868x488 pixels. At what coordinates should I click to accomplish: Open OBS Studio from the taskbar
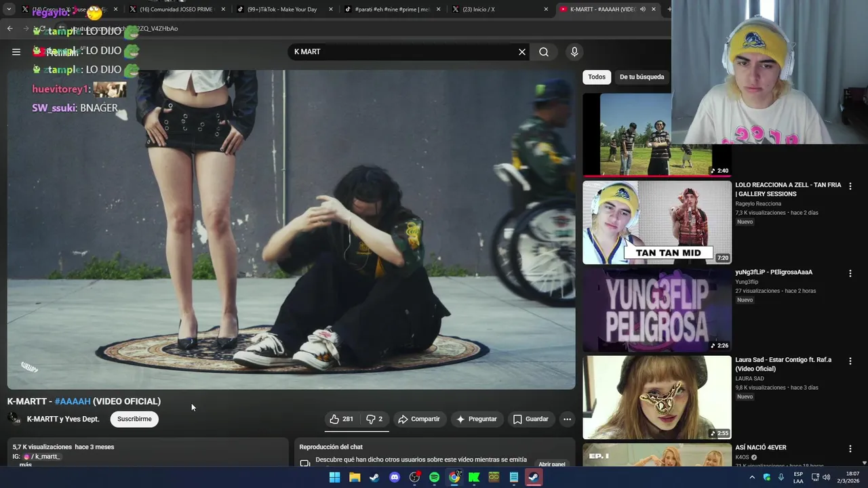[x=414, y=477]
